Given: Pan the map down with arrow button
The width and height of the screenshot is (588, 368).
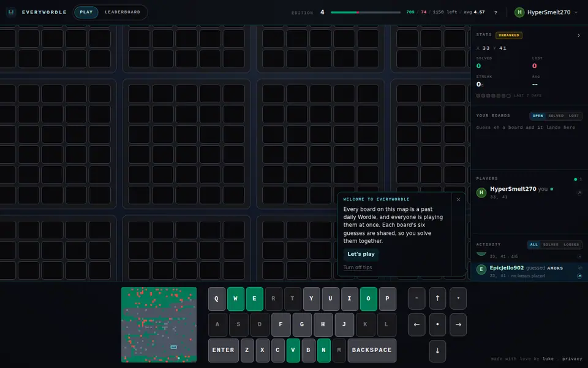Looking at the screenshot, I should click(x=437, y=351).
